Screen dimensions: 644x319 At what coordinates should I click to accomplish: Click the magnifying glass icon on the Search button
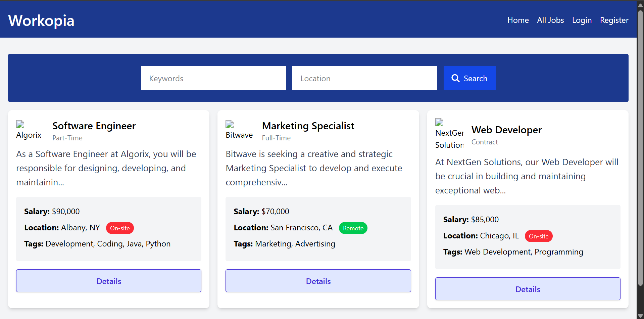point(456,78)
